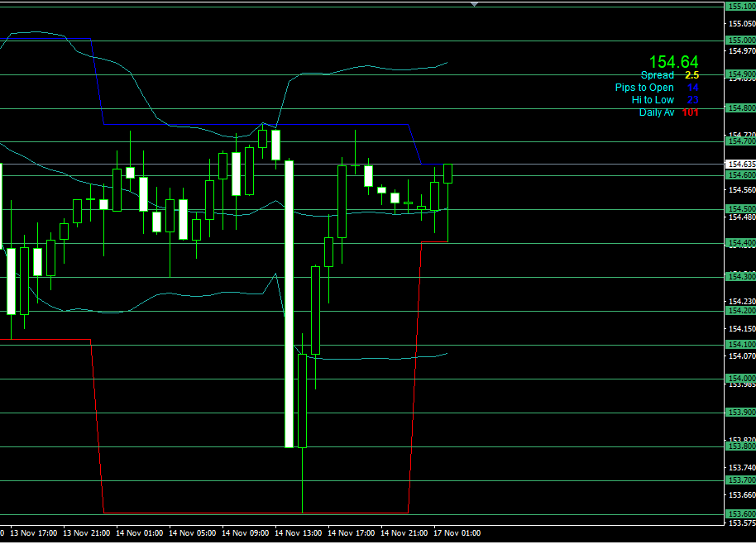
Task: Click the current price tag 154.635
Action: 739,165
